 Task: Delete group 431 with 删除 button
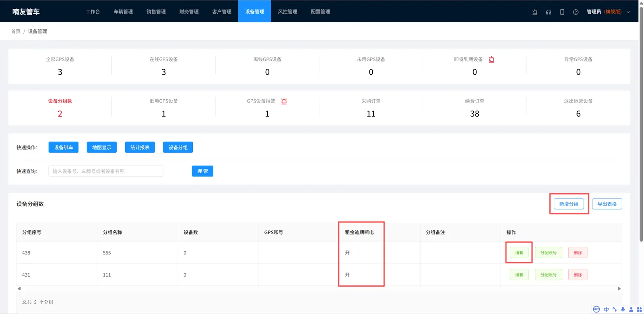[578, 275]
